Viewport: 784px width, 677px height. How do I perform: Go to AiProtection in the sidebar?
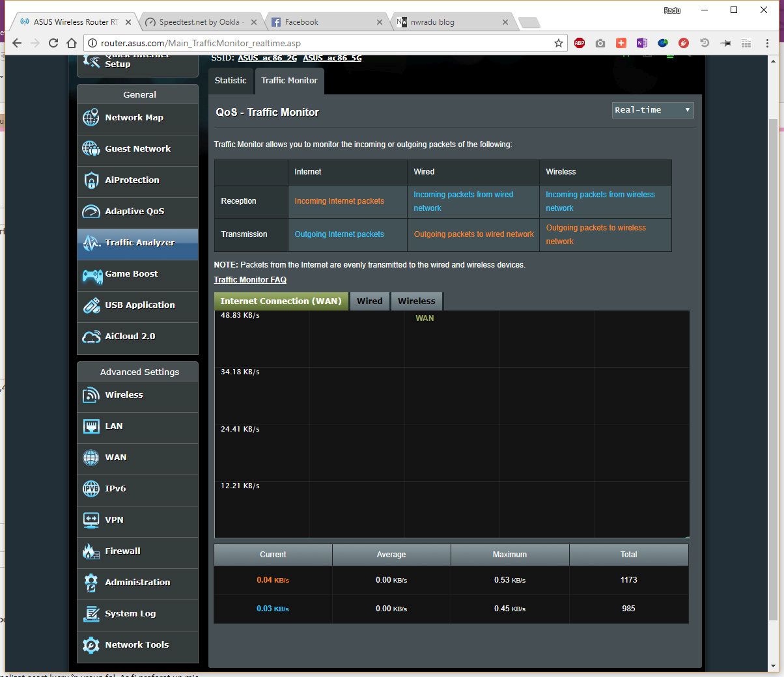coord(137,180)
